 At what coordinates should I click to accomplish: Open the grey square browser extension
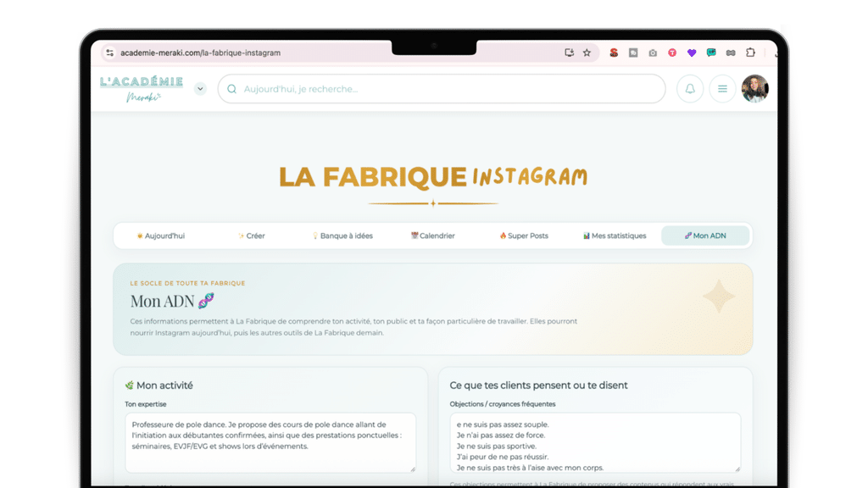(633, 53)
